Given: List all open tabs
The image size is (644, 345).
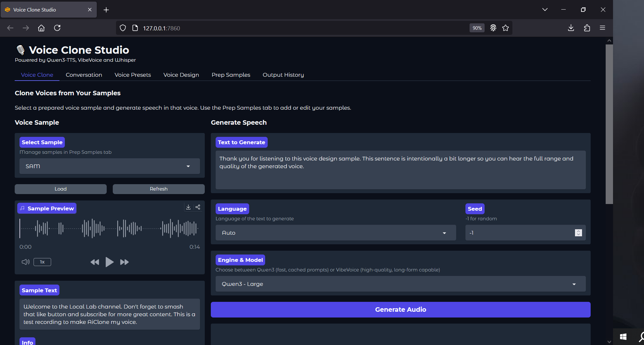Looking at the screenshot, I should click(545, 10).
